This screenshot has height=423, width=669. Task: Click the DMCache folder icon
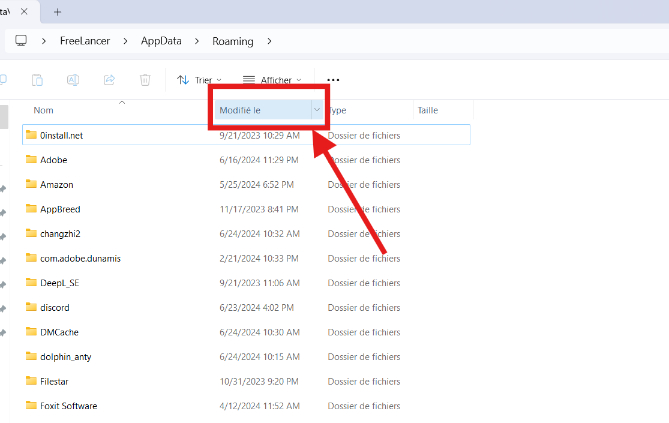pos(31,332)
